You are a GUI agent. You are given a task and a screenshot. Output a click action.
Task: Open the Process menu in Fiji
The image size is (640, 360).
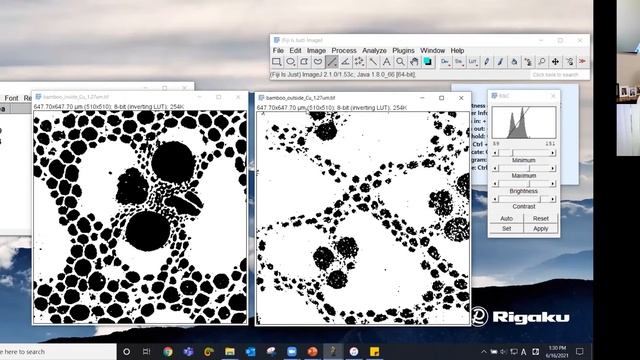point(344,51)
